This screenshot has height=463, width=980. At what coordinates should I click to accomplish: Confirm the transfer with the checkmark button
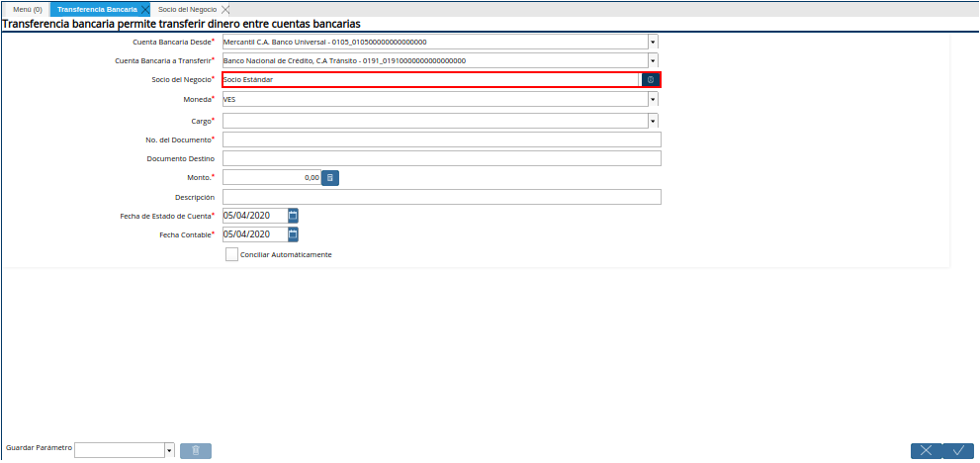[x=958, y=450]
